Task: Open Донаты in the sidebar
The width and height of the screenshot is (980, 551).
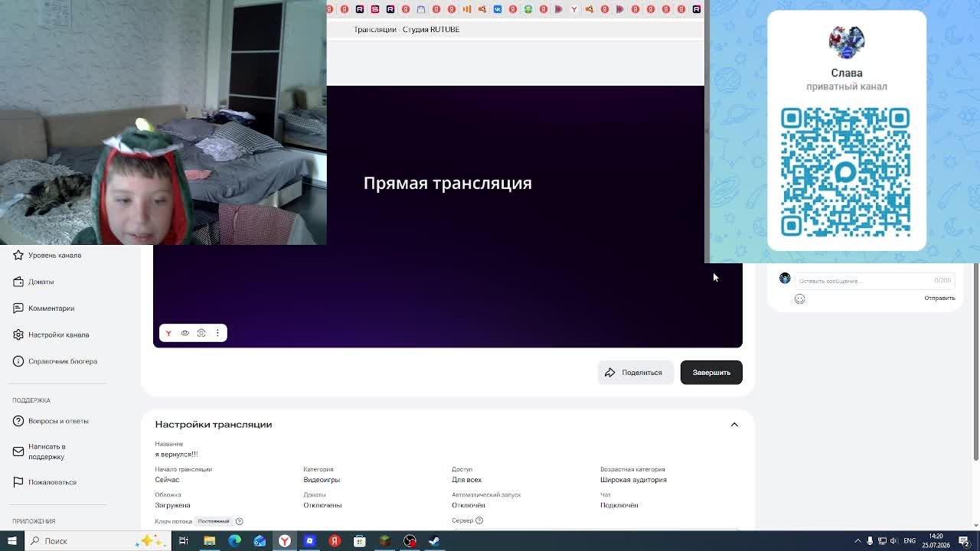Action: 34,282
